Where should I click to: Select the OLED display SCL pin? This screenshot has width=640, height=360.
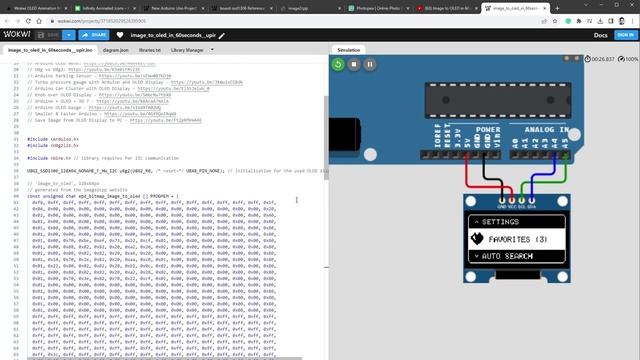pos(522,200)
